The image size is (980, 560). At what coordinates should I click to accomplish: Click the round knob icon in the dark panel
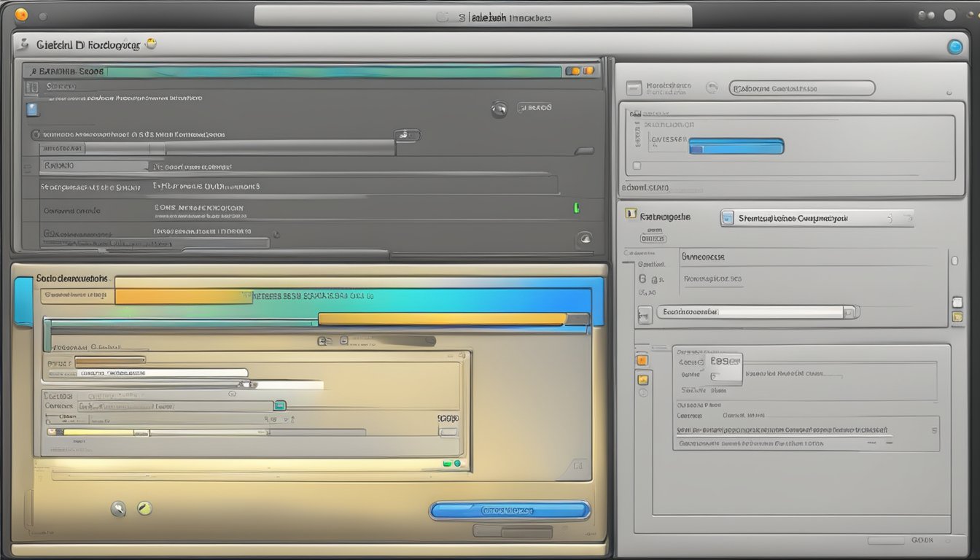(x=499, y=109)
